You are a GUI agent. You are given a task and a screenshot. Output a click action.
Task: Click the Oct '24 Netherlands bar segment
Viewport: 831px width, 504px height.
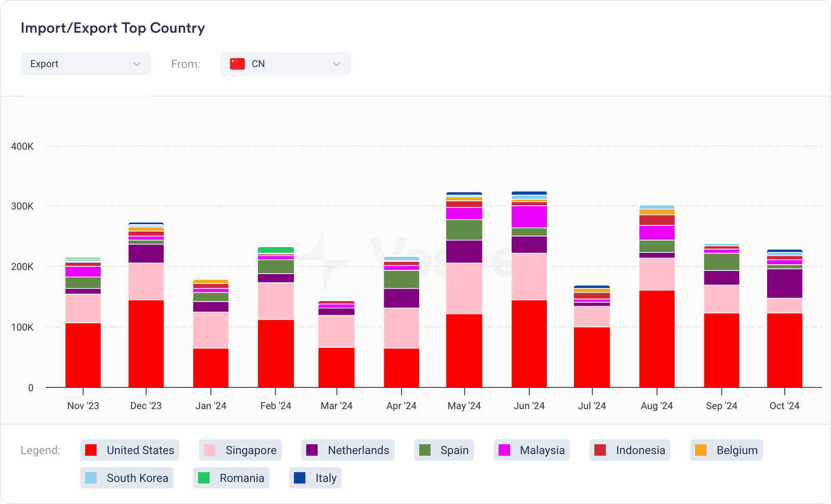(x=784, y=283)
